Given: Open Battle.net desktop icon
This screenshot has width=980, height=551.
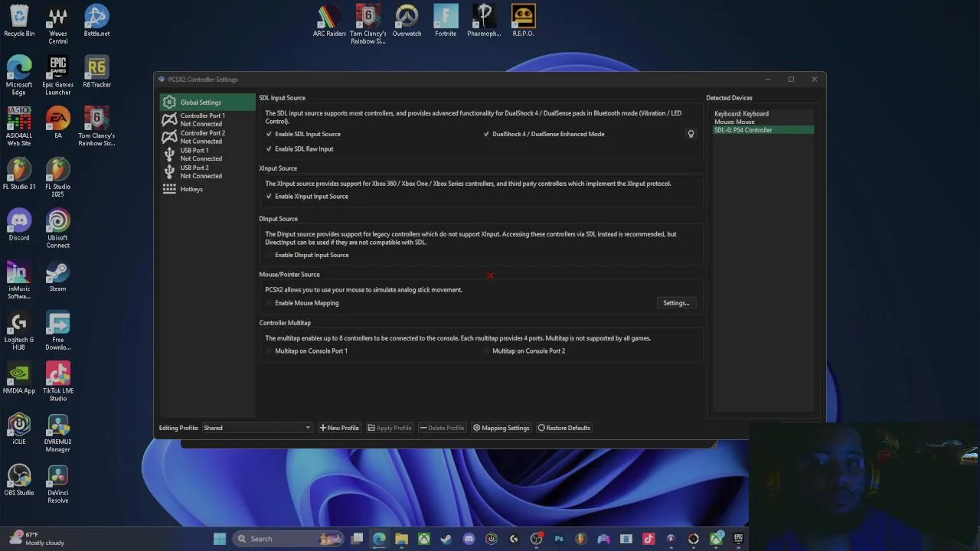Looking at the screenshot, I should pyautogui.click(x=96, y=21).
